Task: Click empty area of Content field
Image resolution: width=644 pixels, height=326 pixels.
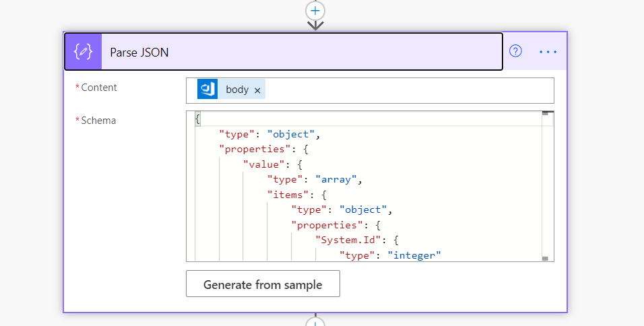Action: 409,90
